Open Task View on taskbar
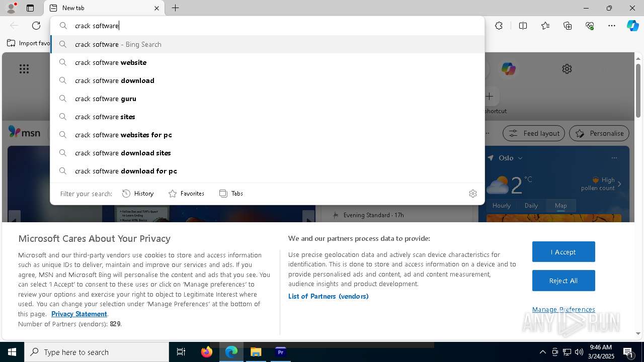Image resolution: width=644 pixels, height=362 pixels. pos(181,352)
